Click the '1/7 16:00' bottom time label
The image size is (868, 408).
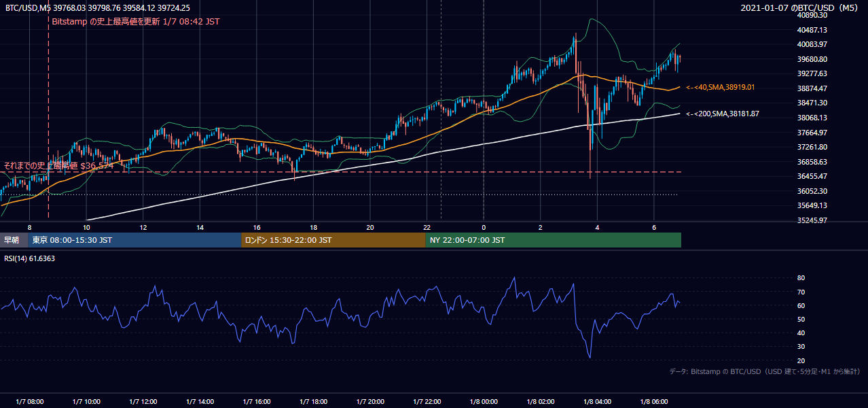point(257,401)
